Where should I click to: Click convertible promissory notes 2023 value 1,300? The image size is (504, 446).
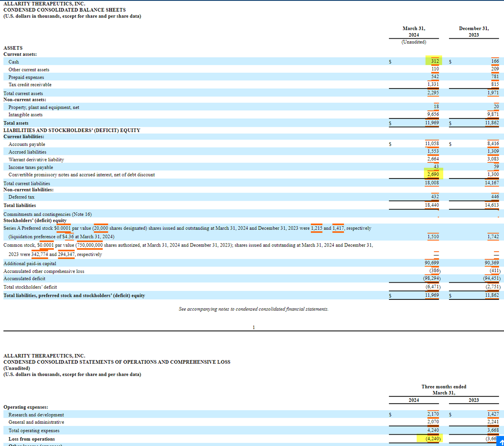click(x=493, y=174)
